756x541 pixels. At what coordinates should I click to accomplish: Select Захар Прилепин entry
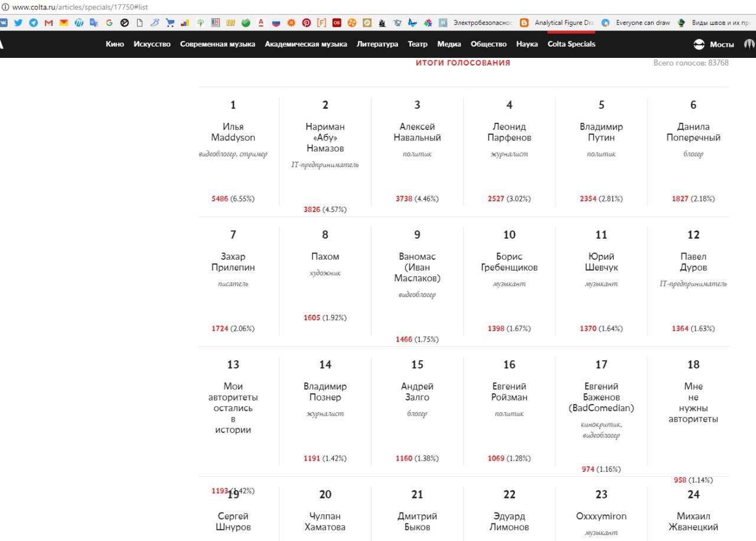point(233,262)
